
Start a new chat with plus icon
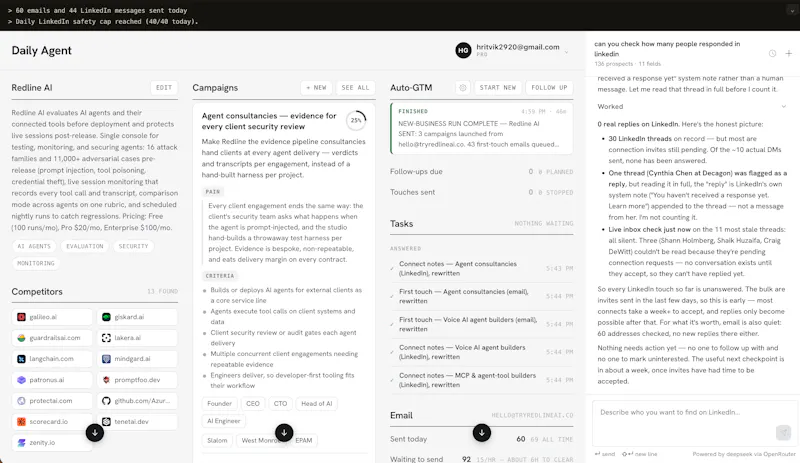tap(788, 54)
